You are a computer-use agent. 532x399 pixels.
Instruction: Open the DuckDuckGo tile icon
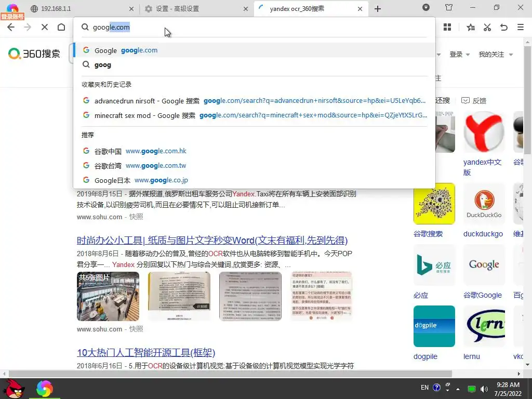pyautogui.click(x=484, y=204)
